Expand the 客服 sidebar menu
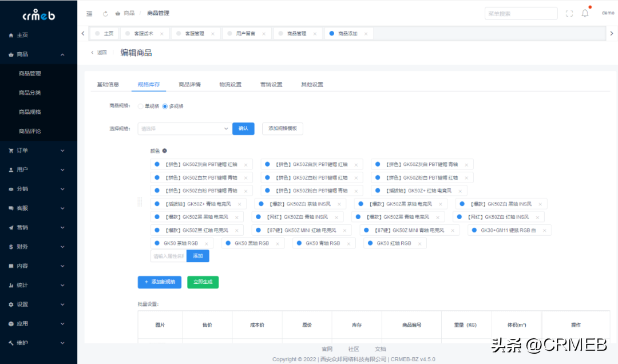The height and width of the screenshot is (364, 618). coord(38,208)
